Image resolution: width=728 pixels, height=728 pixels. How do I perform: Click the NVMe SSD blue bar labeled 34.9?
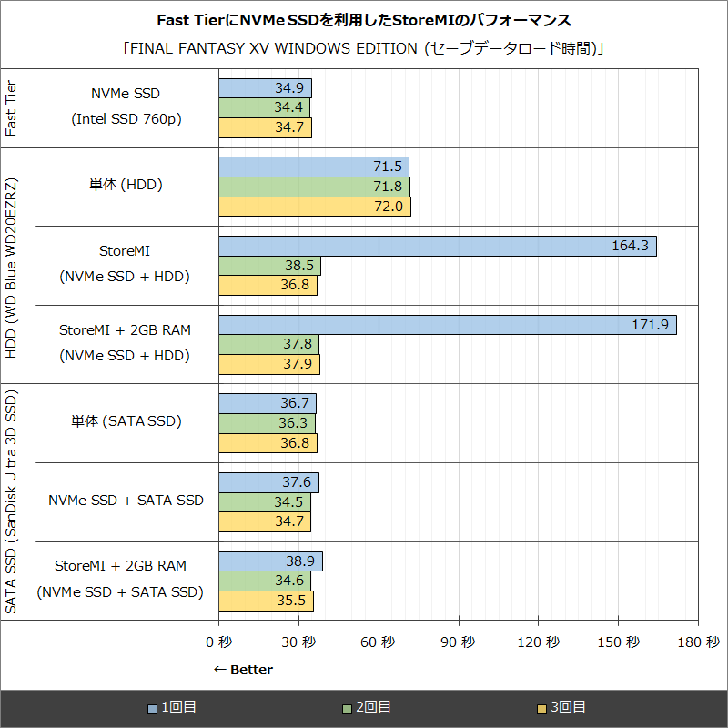264,88
